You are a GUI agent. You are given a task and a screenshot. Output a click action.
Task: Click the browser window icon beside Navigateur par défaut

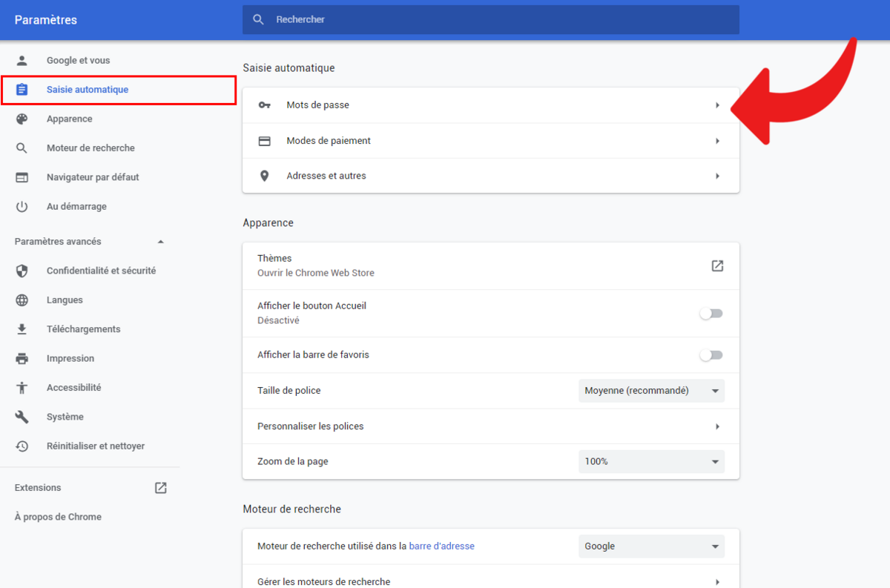(22, 177)
